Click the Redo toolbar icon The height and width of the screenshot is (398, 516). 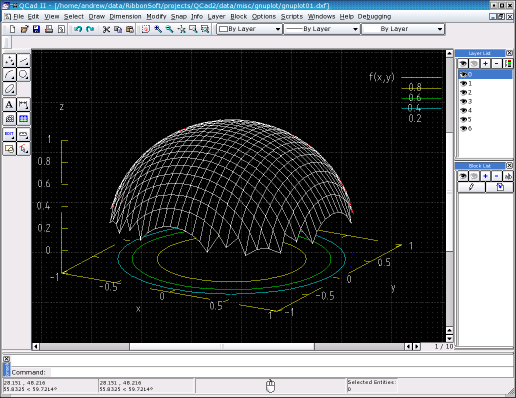pyautogui.click(x=90, y=29)
